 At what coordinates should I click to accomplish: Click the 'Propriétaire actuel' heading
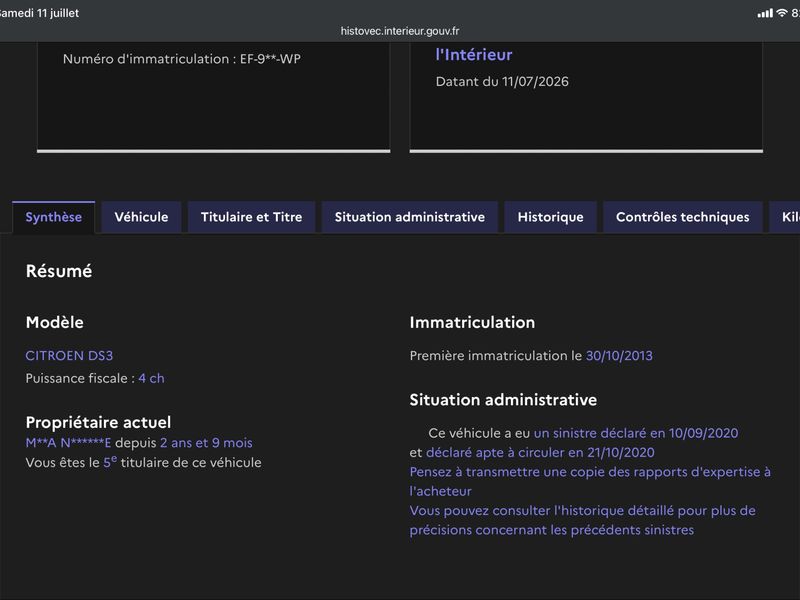pyautogui.click(x=98, y=422)
